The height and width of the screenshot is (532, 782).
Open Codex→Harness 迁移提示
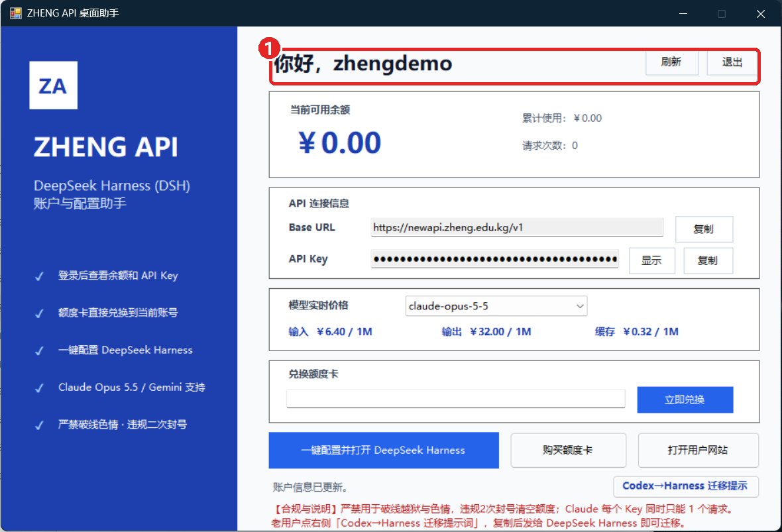tap(686, 486)
